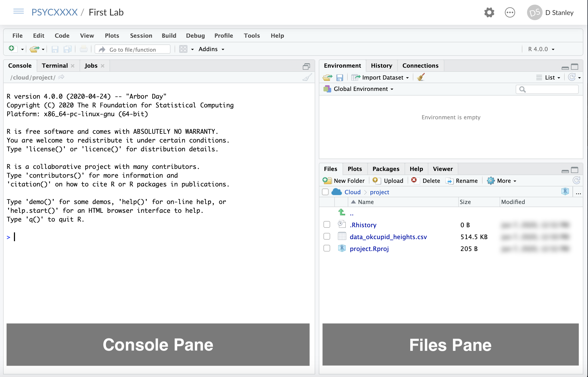This screenshot has height=377, width=588.
Task: Open project settings gear icon
Action: pos(489,12)
